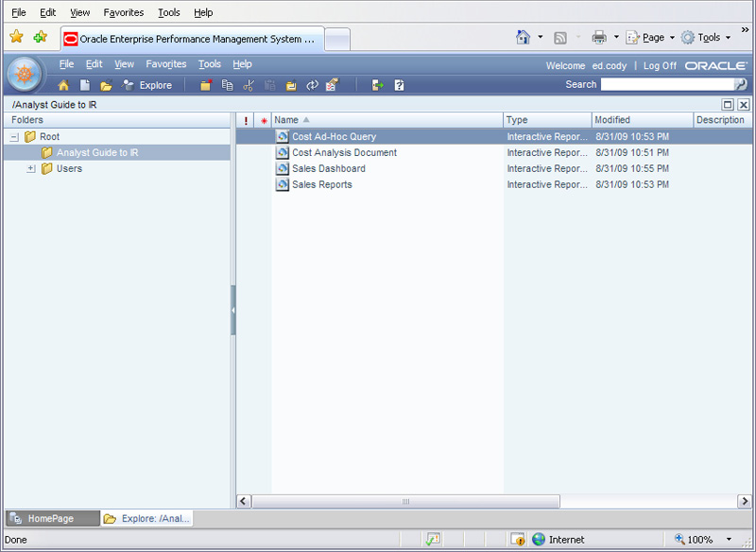This screenshot has height=552, width=756.
Task: Create a new document icon
Action: (85, 85)
